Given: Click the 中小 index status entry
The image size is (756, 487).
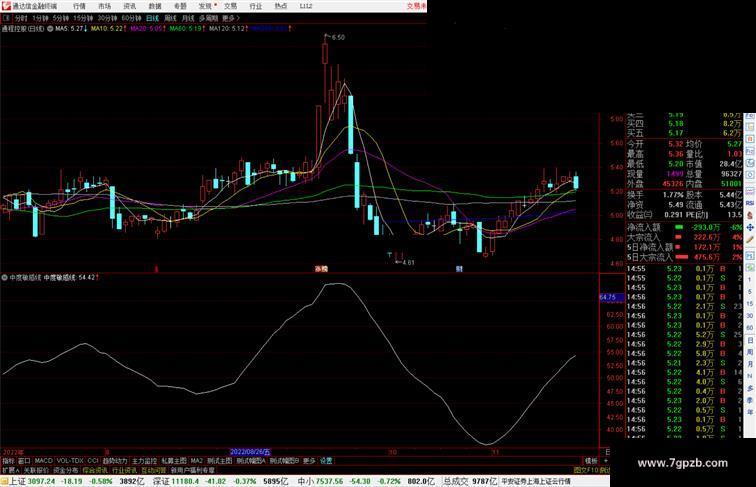Looking at the screenshot, I should click(365, 481).
